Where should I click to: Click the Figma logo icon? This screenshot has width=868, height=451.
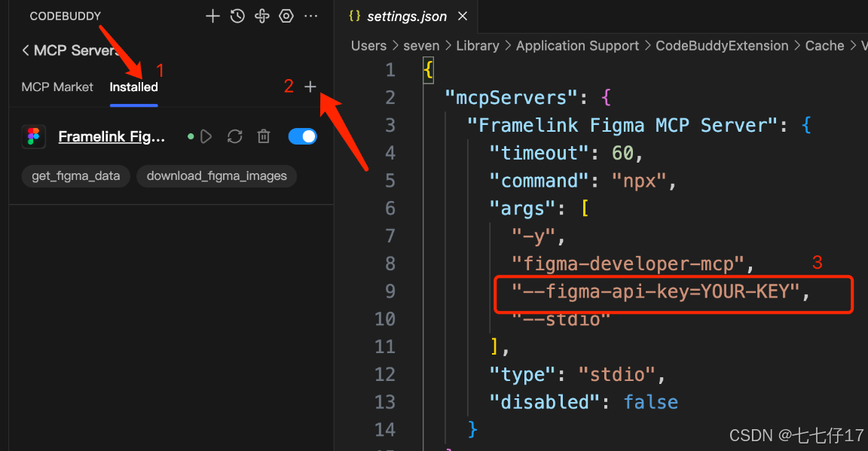[x=33, y=136]
